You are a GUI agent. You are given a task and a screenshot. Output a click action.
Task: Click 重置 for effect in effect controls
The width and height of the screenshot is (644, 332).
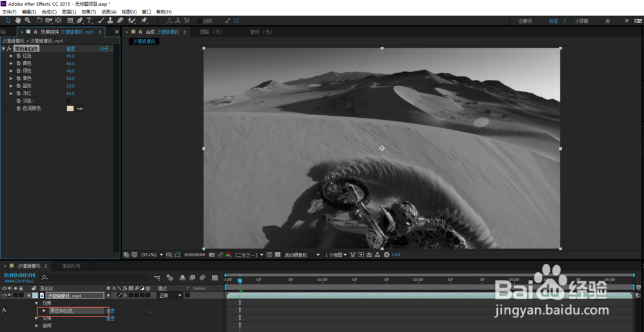click(71, 49)
